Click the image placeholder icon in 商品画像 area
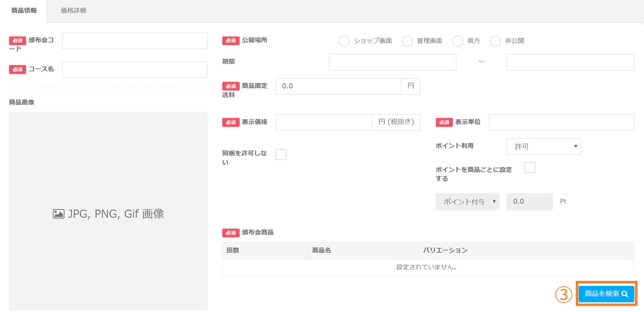Viewport: 644px width, 312px height. pos(58,214)
